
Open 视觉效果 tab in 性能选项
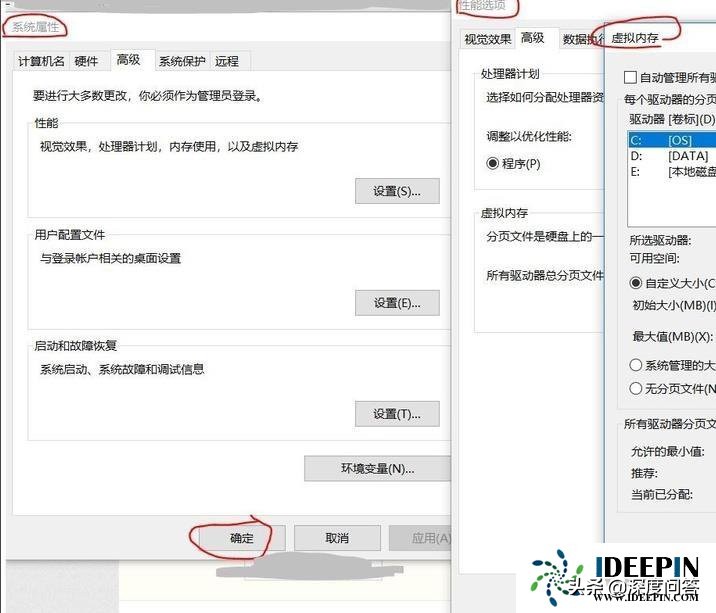pos(488,39)
